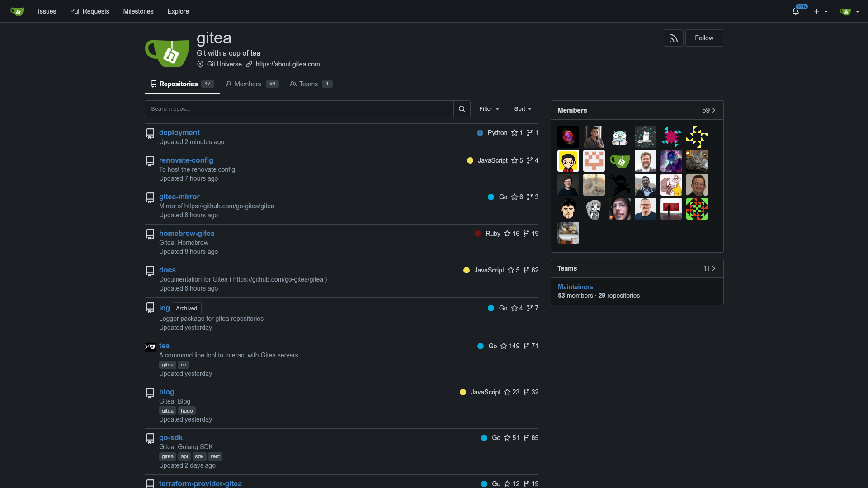The height and width of the screenshot is (488, 868).
Task: Click the Gitea home logo in navbar
Action: 17,11
